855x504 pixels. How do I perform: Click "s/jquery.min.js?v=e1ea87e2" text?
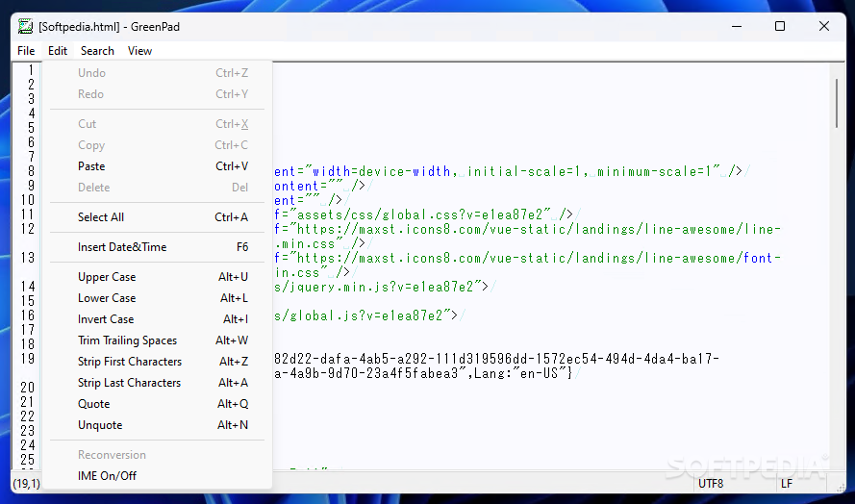pos(374,287)
